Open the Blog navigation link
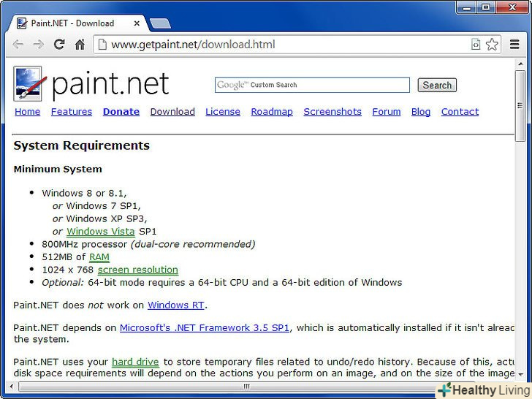This screenshot has width=532, height=399. pyautogui.click(x=421, y=112)
